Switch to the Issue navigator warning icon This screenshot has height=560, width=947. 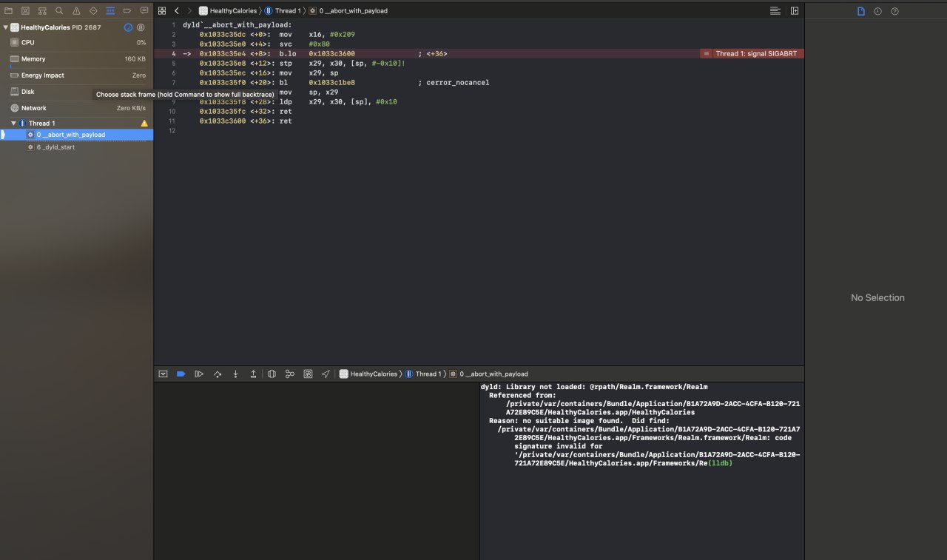(76, 11)
